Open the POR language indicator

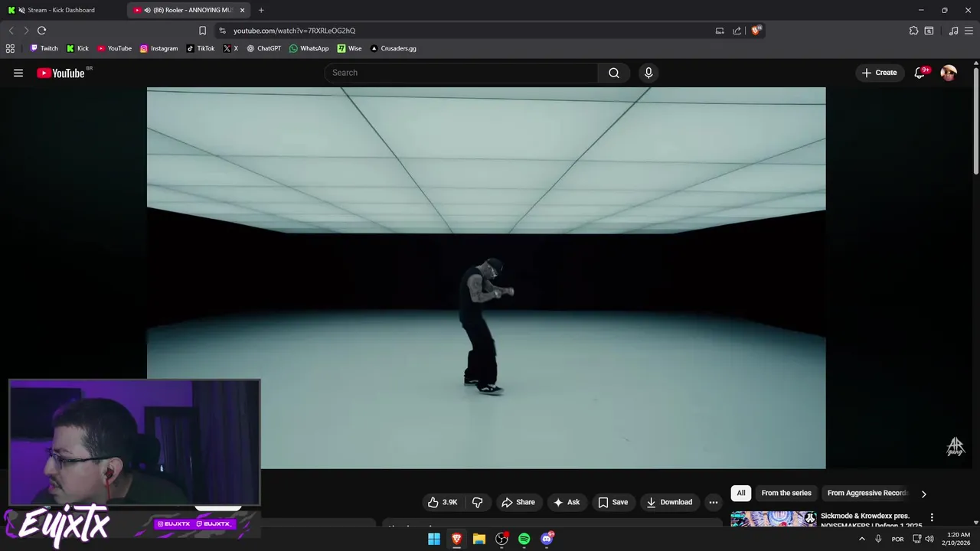tap(897, 539)
